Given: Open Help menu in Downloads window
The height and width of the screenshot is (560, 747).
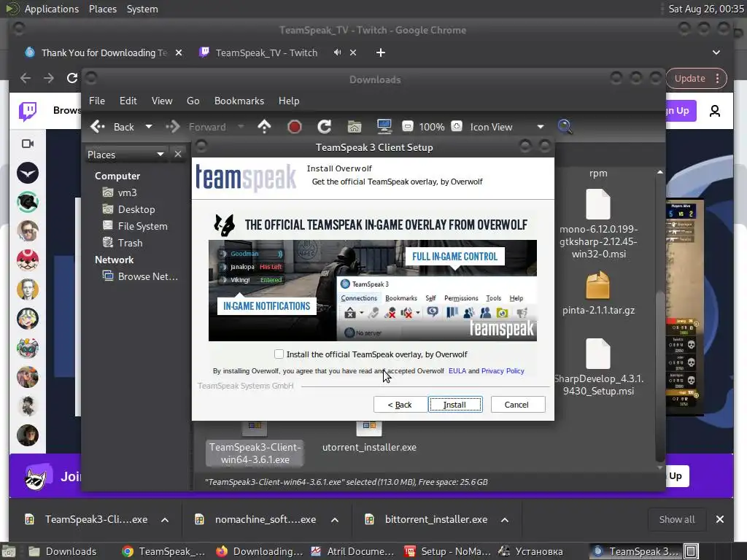Looking at the screenshot, I should pos(289,101).
